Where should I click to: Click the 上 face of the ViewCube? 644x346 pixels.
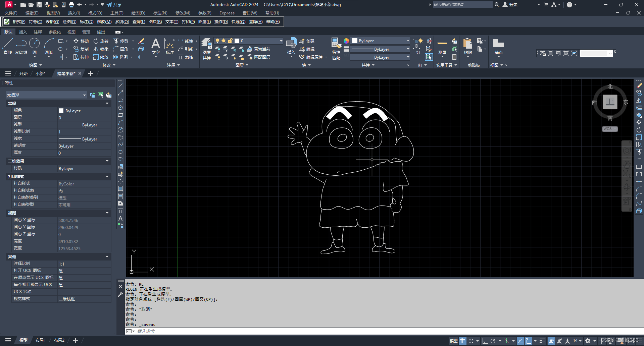click(610, 102)
